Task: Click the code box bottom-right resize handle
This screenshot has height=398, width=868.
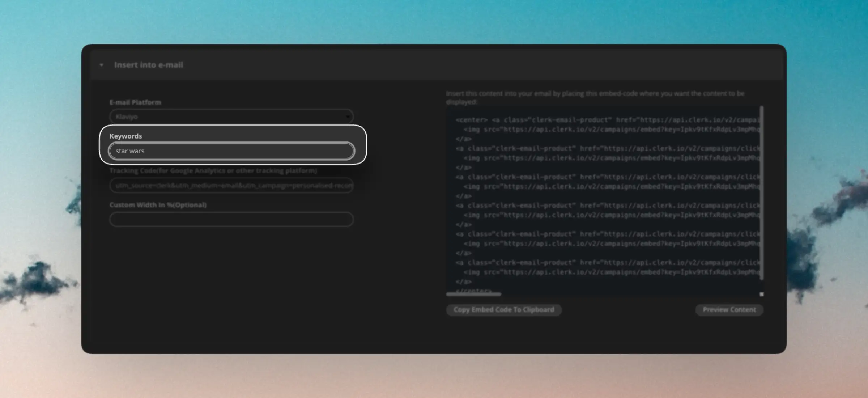Action: pyautogui.click(x=762, y=294)
